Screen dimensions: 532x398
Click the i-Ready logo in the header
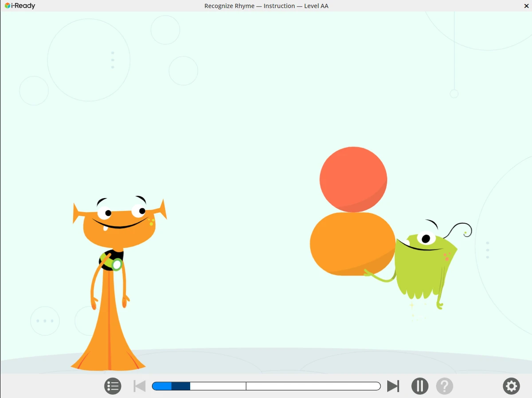click(20, 6)
